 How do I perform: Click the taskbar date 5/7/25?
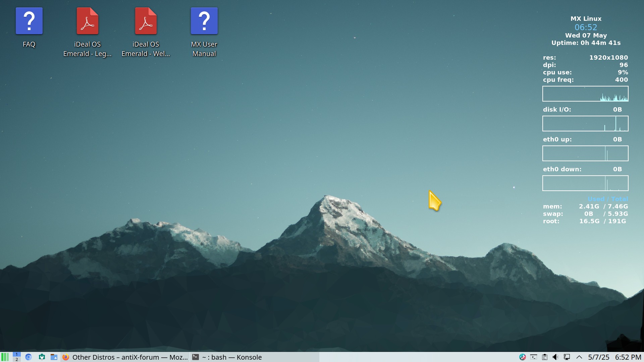[x=598, y=357]
